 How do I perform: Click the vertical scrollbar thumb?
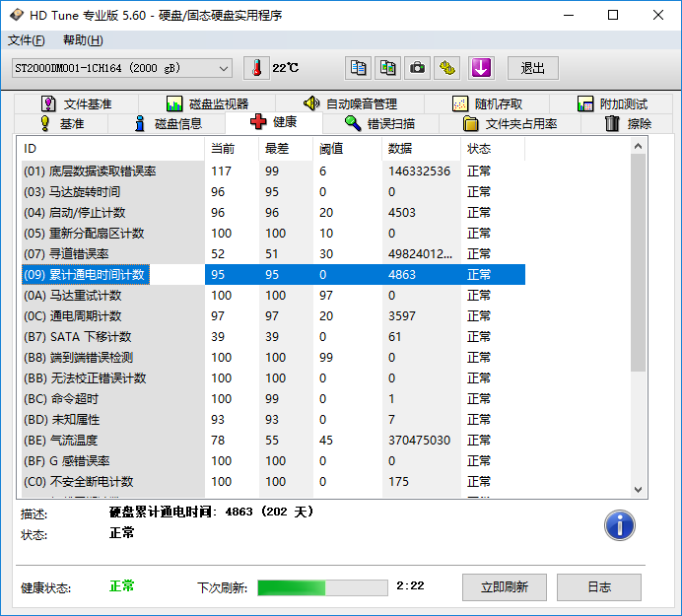click(638, 263)
